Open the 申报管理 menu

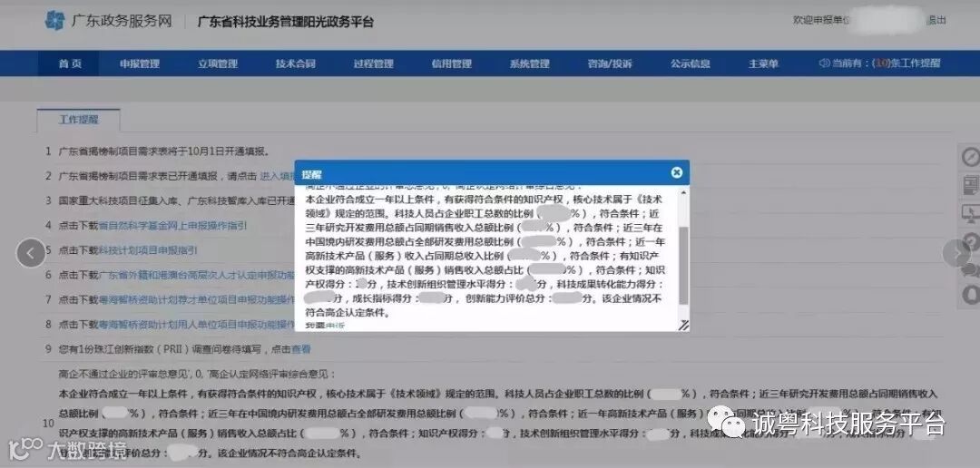[140, 63]
